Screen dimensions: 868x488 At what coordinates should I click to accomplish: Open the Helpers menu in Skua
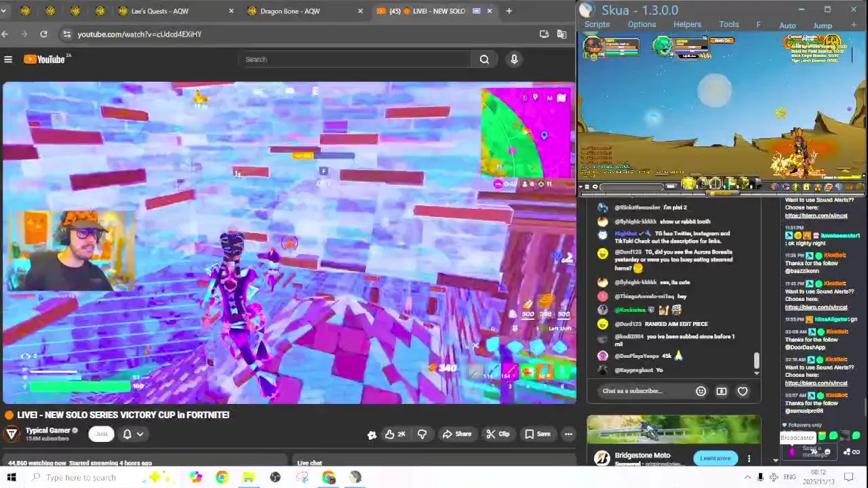tap(687, 24)
